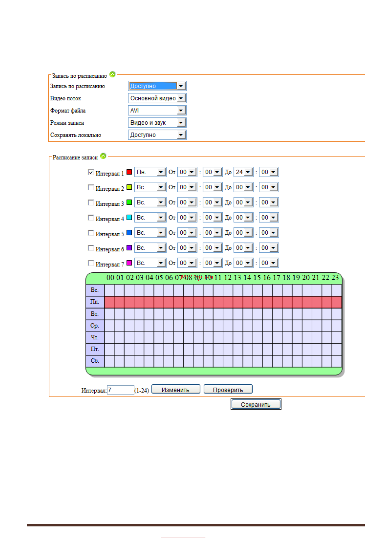Open the Интервал 3 end hour dropdown
392x554 pixels.
pos(244,202)
